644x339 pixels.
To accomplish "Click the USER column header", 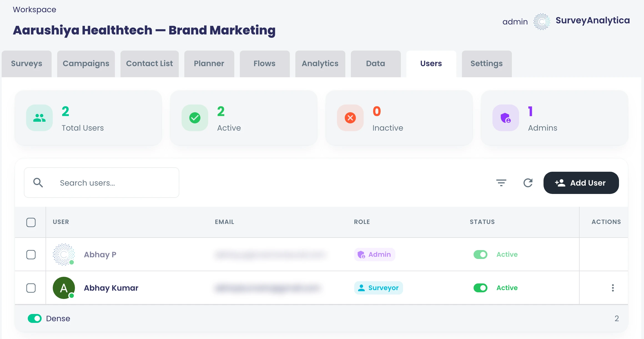I will (x=61, y=222).
